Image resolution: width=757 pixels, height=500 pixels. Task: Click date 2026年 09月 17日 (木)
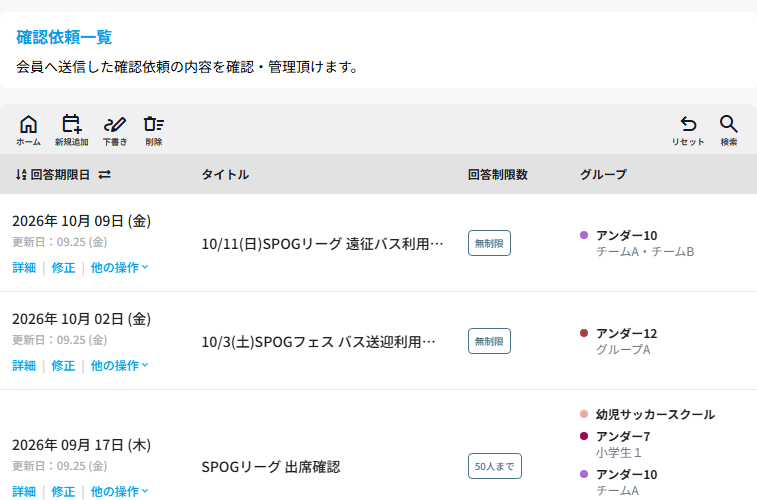[82, 445]
